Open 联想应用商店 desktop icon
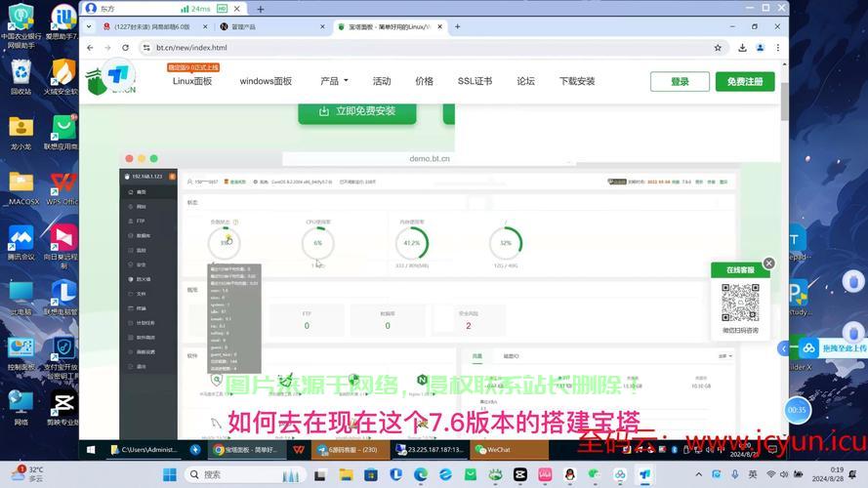 (62, 133)
